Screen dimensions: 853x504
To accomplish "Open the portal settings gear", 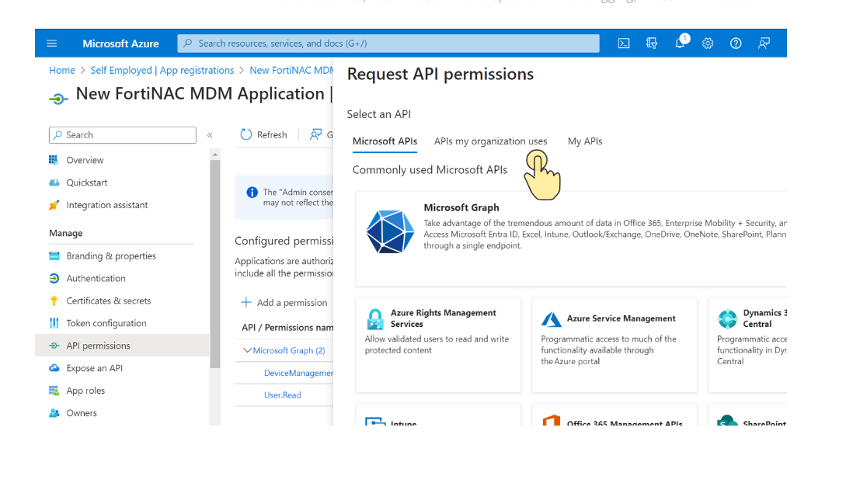I will coord(708,43).
